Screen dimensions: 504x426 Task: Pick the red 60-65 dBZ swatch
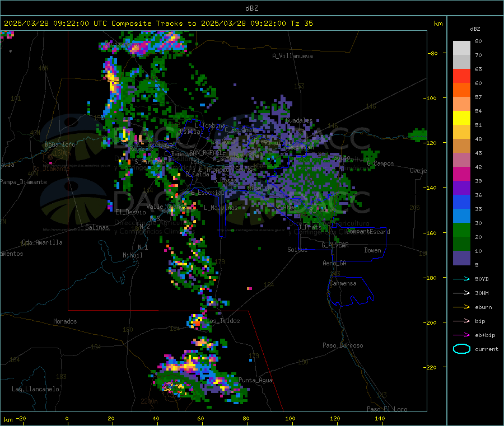(461, 76)
